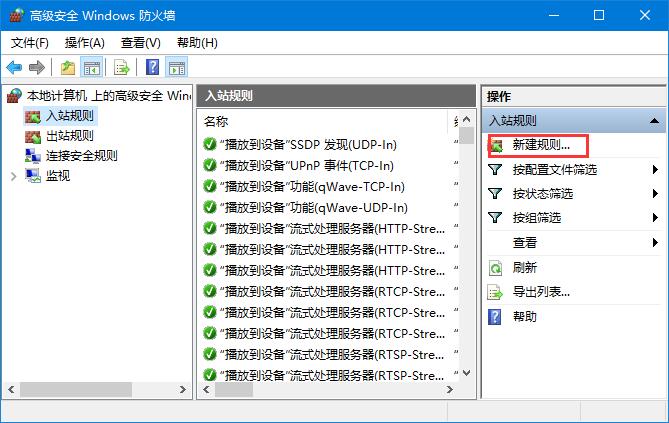Image resolution: width=669 pixels, height=423 pixels.
Task: Click the 按组筛选 action
Action: coord(537,218)
